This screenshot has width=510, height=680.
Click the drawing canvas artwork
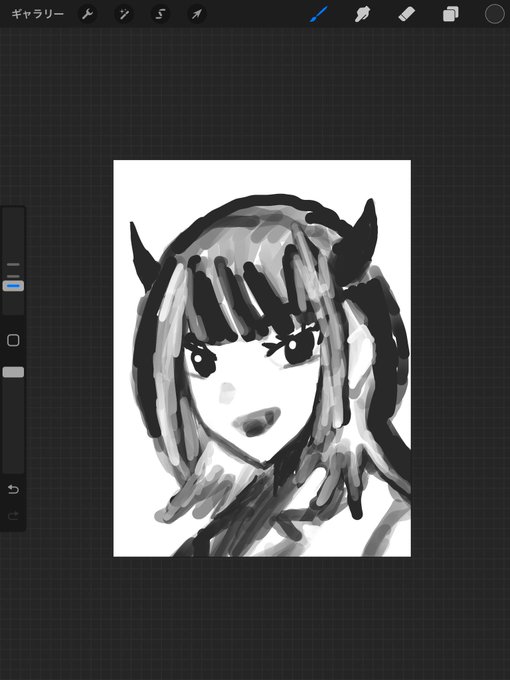point(262,358)
